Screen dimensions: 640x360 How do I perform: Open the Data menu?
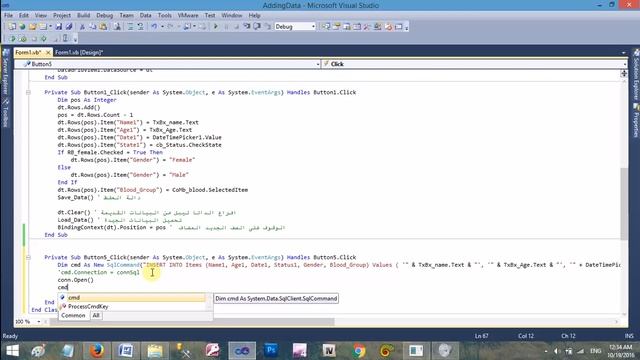coord(146,15)
